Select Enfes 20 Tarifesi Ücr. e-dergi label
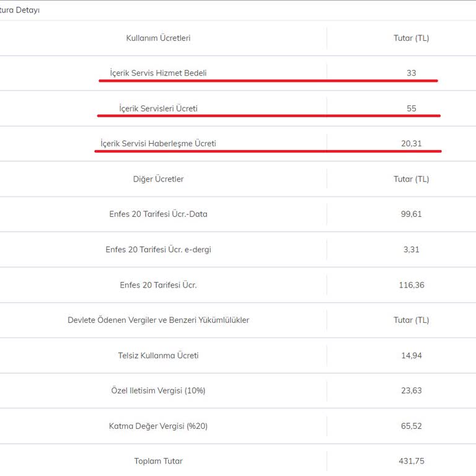The width and height of the screenshot is (476, 476). pyautogui.click(x=158, y=250)
